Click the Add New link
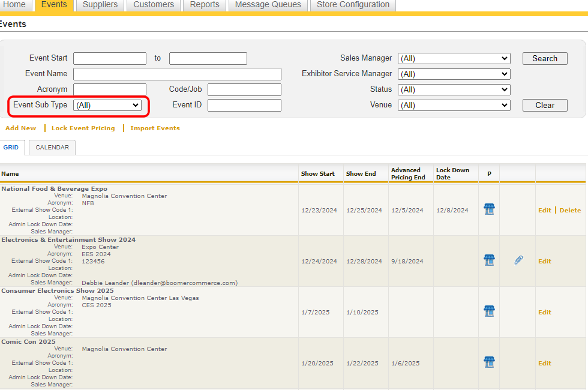 pos(20,128)
